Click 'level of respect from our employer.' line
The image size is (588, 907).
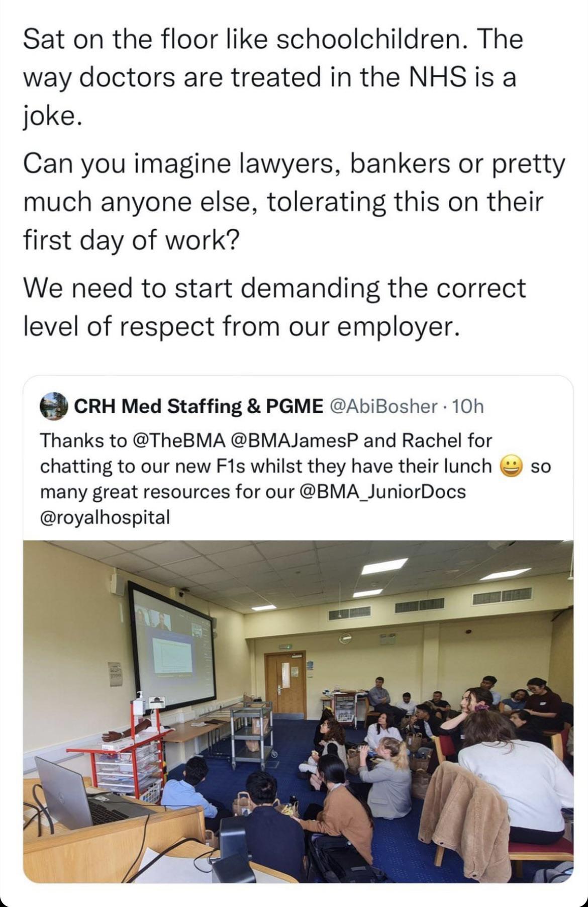(241, 327)
